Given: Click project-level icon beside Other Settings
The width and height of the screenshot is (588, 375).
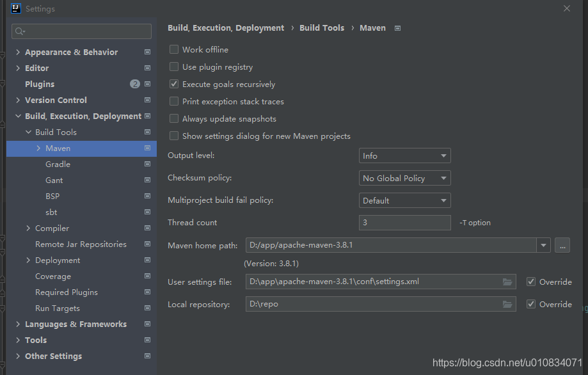Looking at the screenshot, I should pos(147,356).
